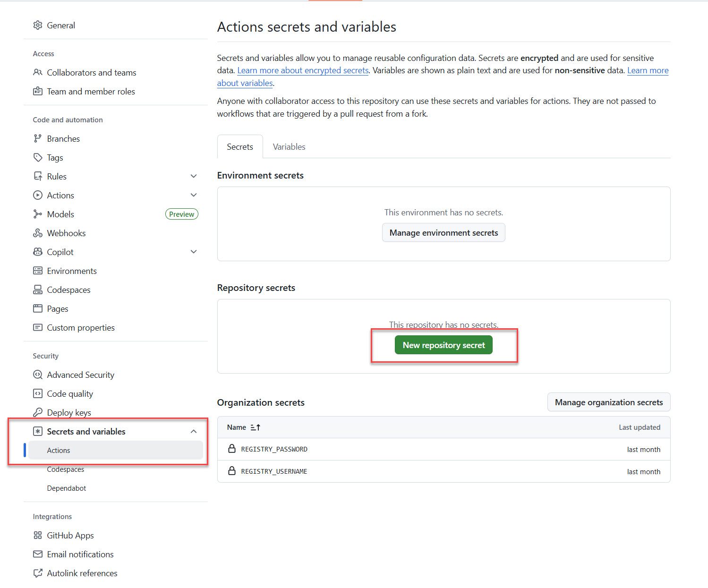The image size is (708, 588).
Task: Expand the Actions settings chevron
Action: click(x=194, y=195)
